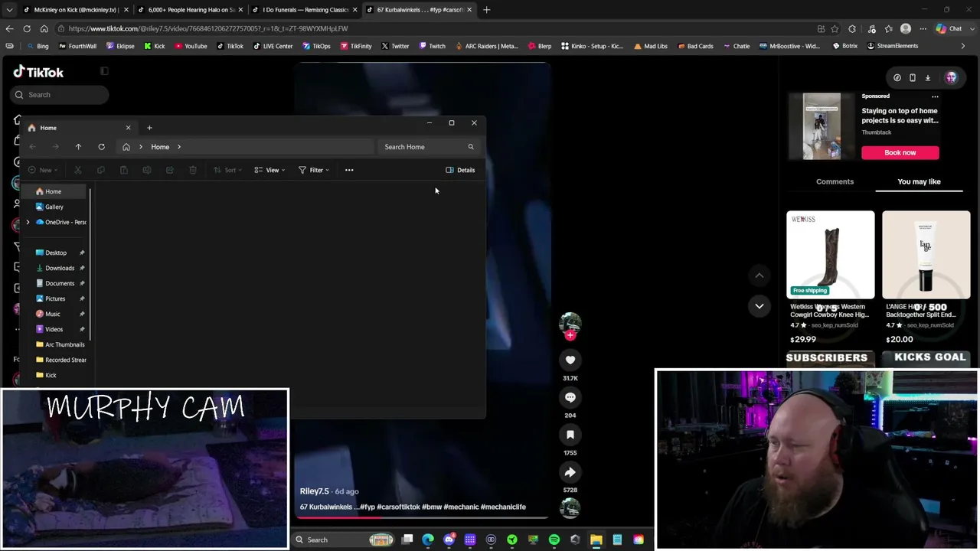Viewport: 980px width, 551px height.
Task: Open the Wetkiss cowboy boots product thumbnail
Action: pyautogui.click(x=830, y=255)
